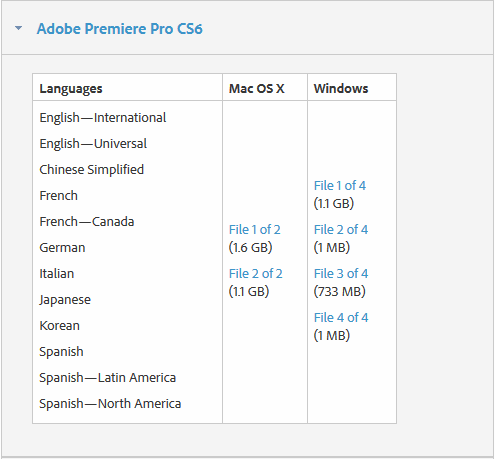
Task: Collapse the Adobe Premiere Pro CS6 section arrow
Action: [19, 28]
